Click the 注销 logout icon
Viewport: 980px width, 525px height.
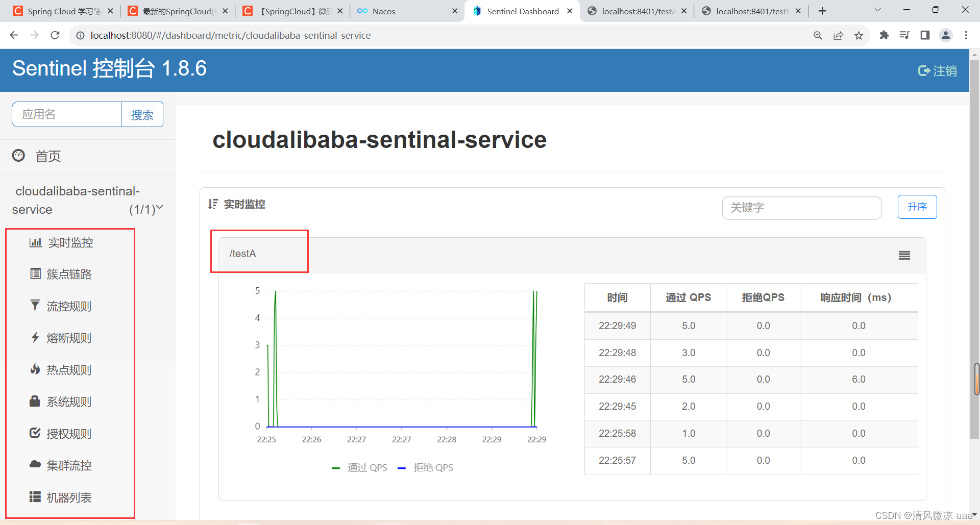(924, 71)
